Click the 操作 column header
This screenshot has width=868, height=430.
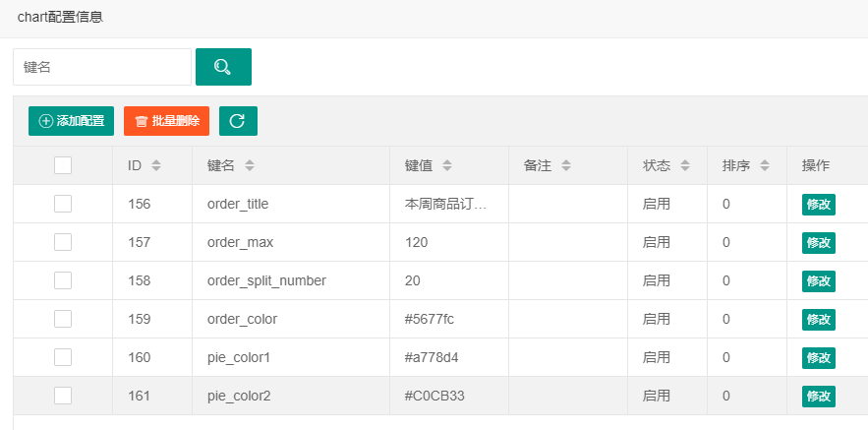pos(816,165)
